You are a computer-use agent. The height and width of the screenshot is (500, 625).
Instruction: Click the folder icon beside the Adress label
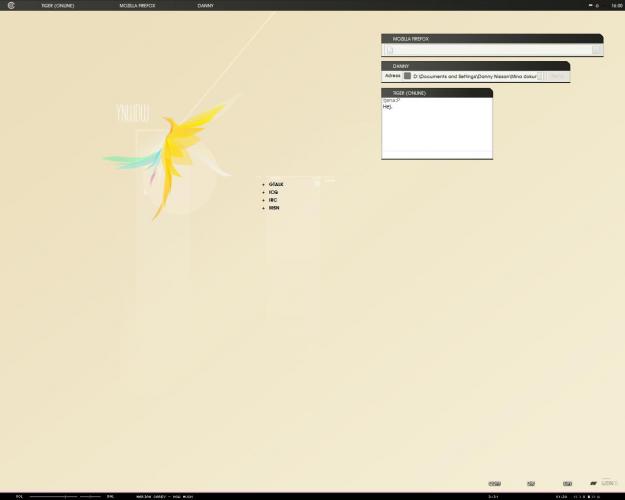408,76
